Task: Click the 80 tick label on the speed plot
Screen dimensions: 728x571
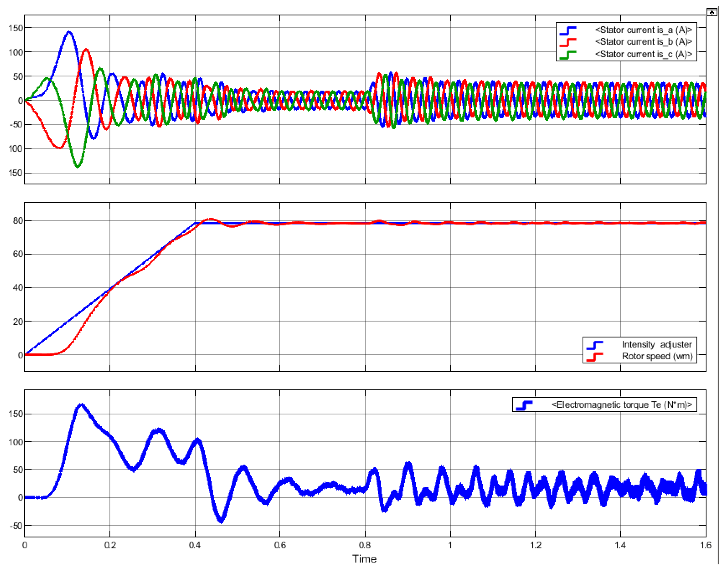Action: (x=18, y=221)
